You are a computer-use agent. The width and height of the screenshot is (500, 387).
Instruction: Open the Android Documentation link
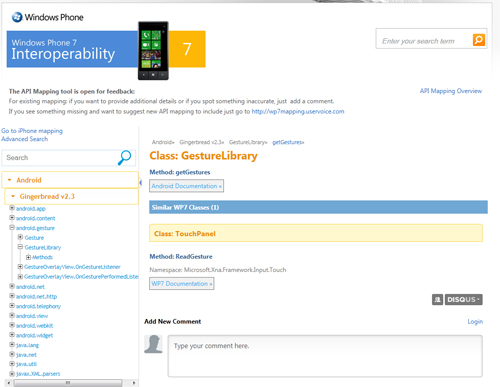point(186,186)
